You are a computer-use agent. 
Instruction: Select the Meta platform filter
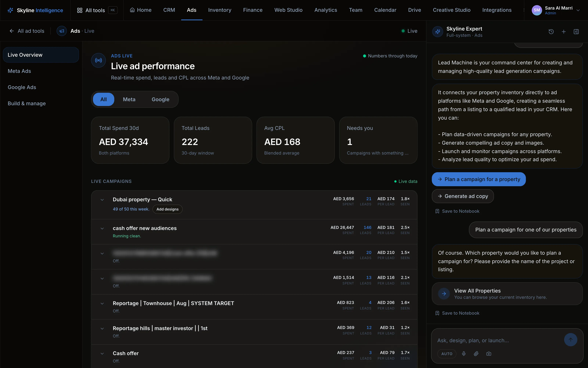[x=129, y=99]
